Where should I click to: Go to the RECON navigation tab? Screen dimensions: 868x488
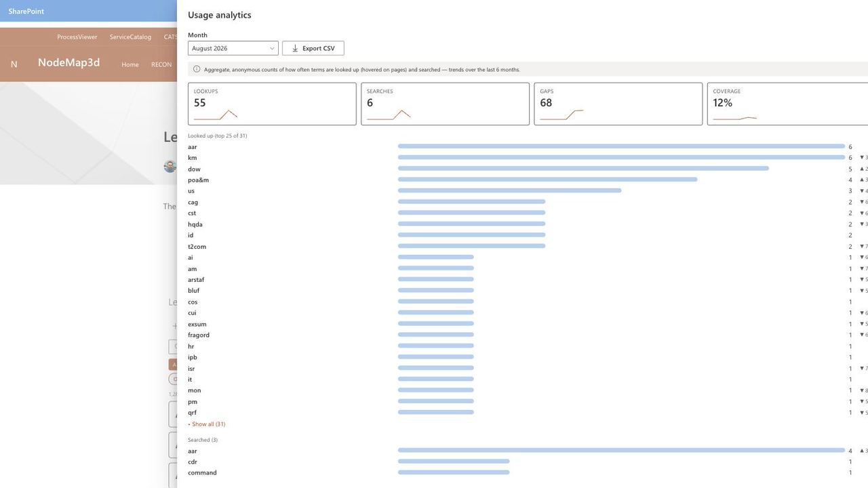point(161,64)
